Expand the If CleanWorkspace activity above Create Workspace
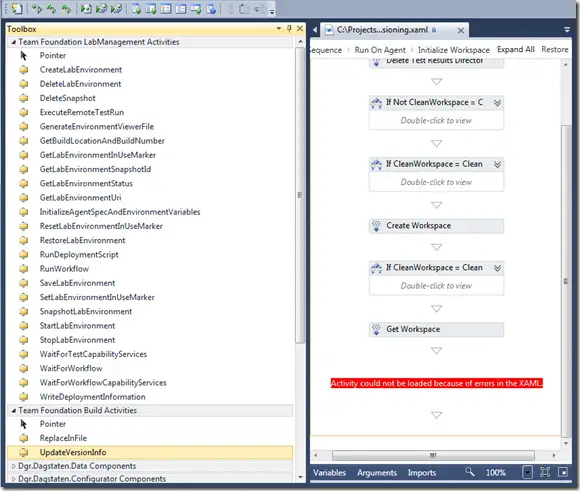This screenshot has width=580, height=491. (x=498, y=164)
